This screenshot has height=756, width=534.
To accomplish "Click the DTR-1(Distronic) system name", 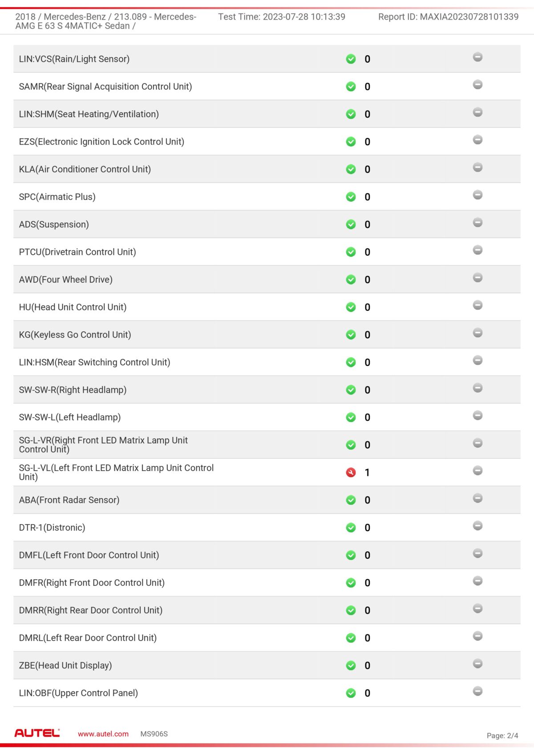I will pyautogui.click(x=52, y=528).
